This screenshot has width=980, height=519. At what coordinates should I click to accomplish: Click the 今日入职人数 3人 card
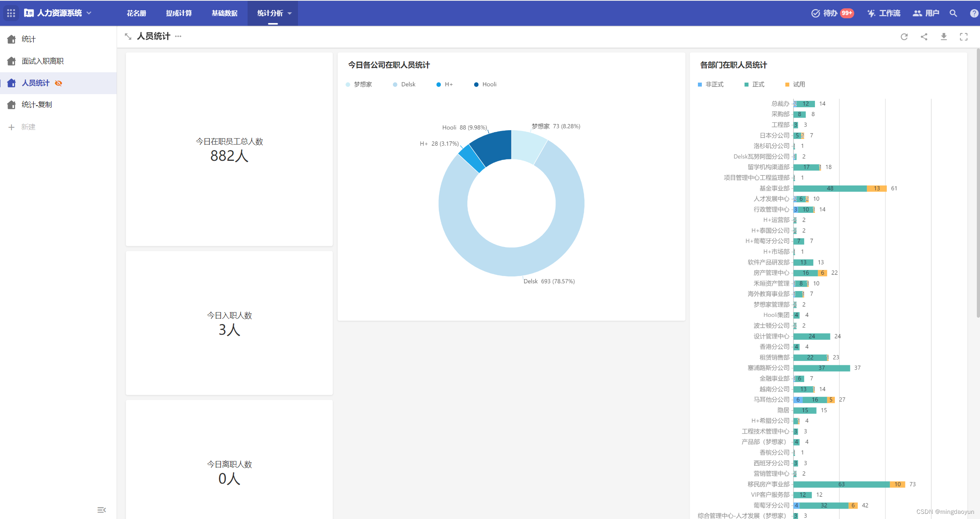point(229,323)
